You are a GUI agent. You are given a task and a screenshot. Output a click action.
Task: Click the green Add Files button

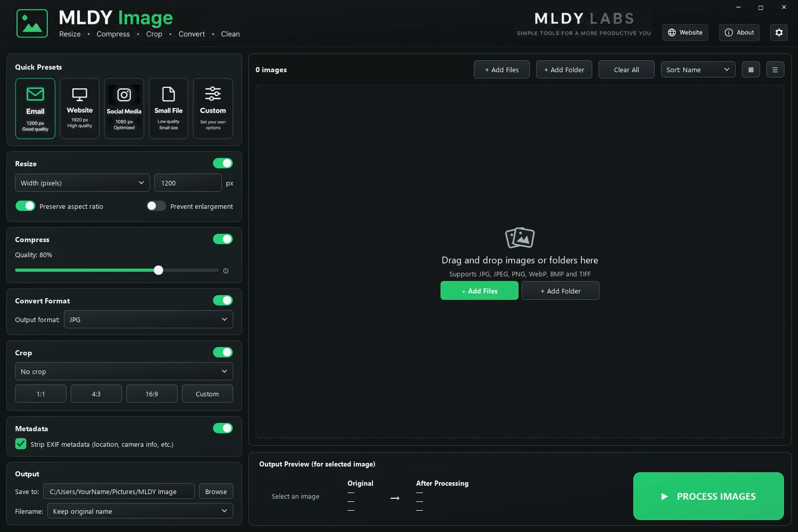click(480, 291)
